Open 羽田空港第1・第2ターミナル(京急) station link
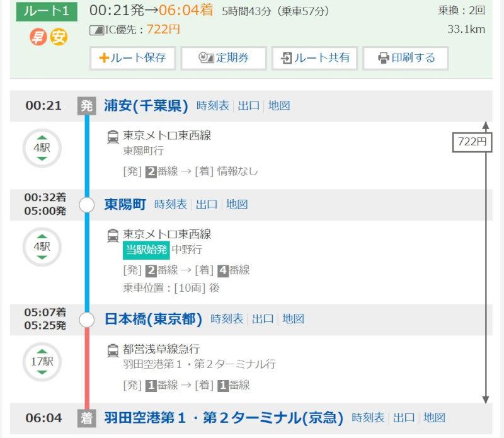This screenshot has width=504, height=438. click(224, 418)
